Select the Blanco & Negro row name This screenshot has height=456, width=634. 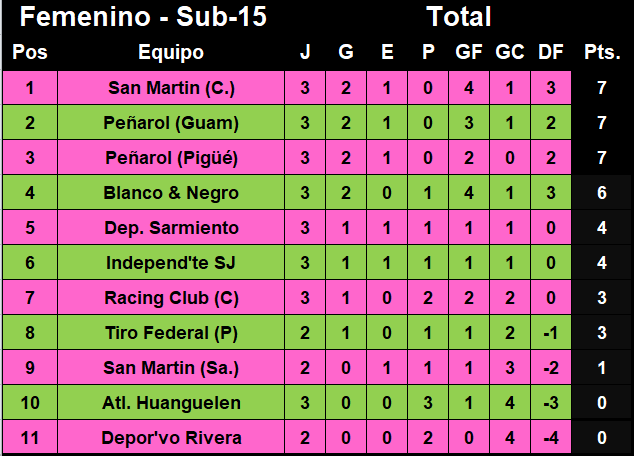click(171, 192)
